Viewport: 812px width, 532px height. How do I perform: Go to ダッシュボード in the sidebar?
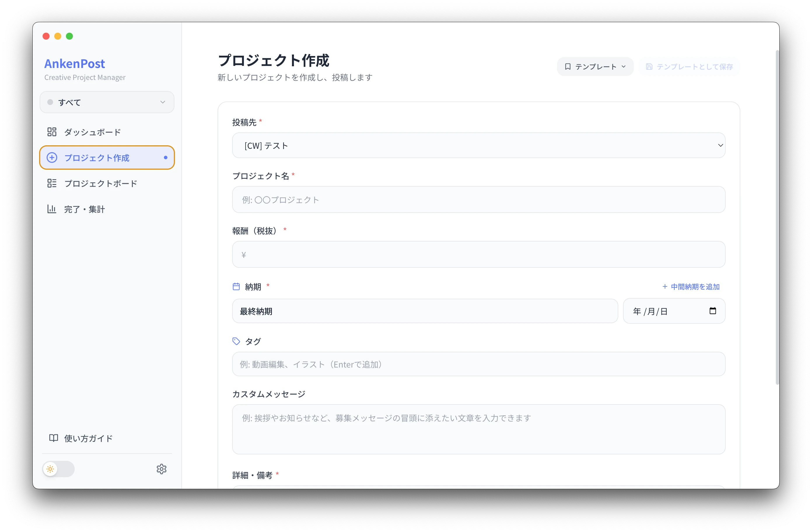coord(107,132)
